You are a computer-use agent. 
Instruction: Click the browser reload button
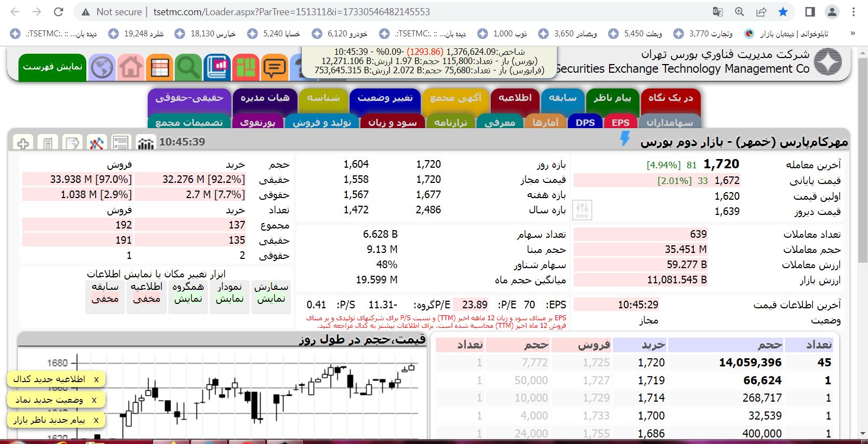pos(59,12)
